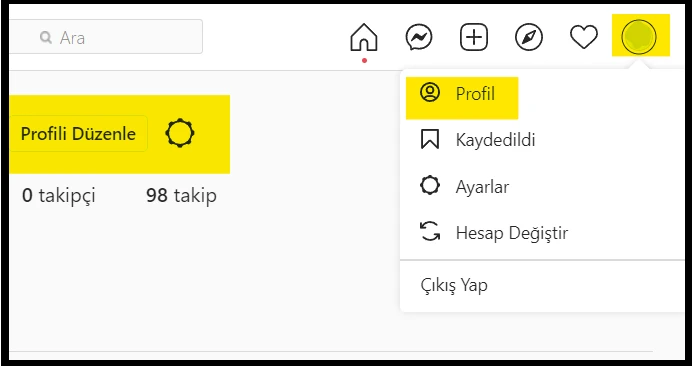Click the Profili Düzenle button

(79, 134)
